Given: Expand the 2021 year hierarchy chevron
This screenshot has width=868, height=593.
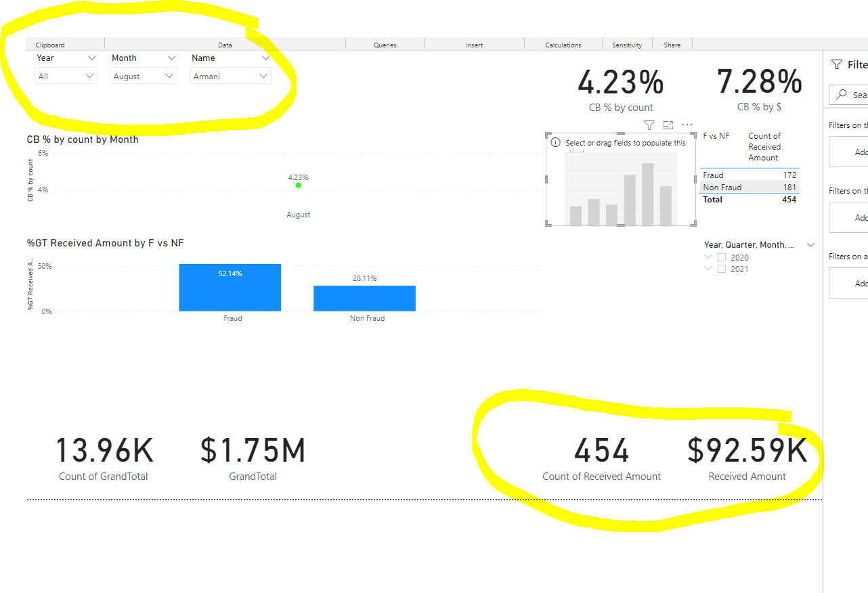Looking at the screenshot, I should click(x=708, y=269).
